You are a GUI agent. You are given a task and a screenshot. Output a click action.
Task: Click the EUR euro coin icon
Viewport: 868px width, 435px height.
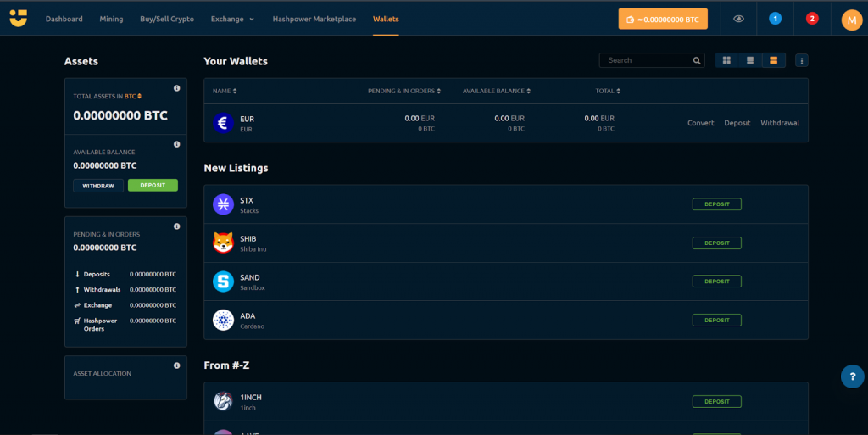[223, 123]
